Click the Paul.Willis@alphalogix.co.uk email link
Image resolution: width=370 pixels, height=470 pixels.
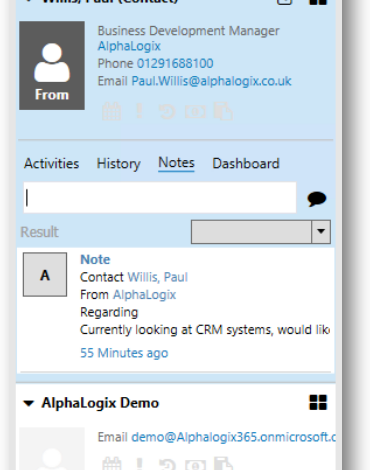211,81
